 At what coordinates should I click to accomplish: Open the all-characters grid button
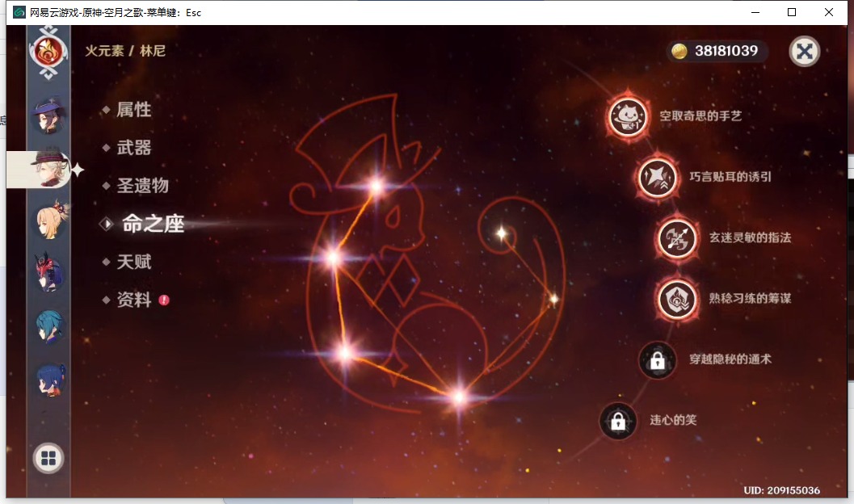coord(48,458)
